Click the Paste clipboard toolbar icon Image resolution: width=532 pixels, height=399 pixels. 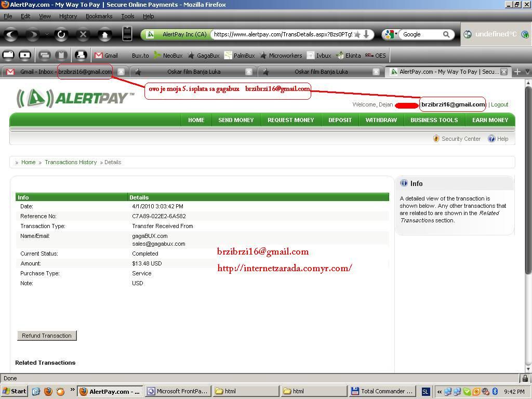[61, 55]
